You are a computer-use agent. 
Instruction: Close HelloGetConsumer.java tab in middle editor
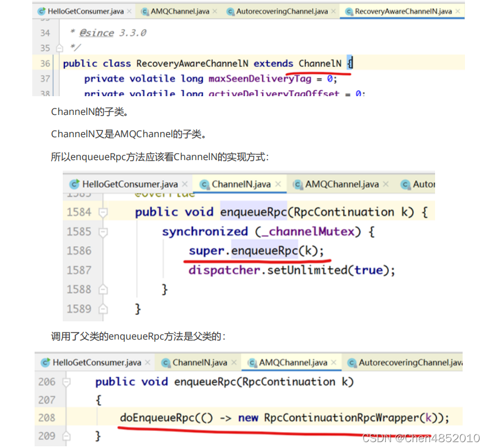[x=185, y=184]
